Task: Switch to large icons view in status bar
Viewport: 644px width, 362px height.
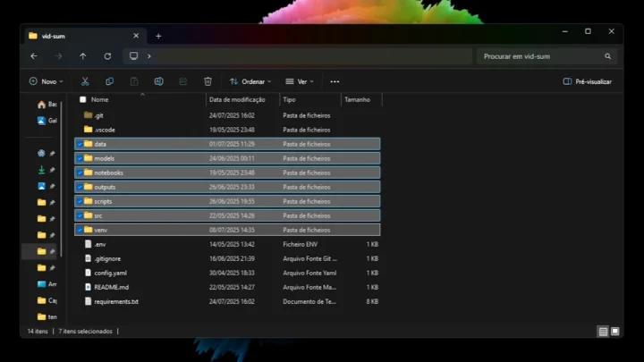Action: 614,332
